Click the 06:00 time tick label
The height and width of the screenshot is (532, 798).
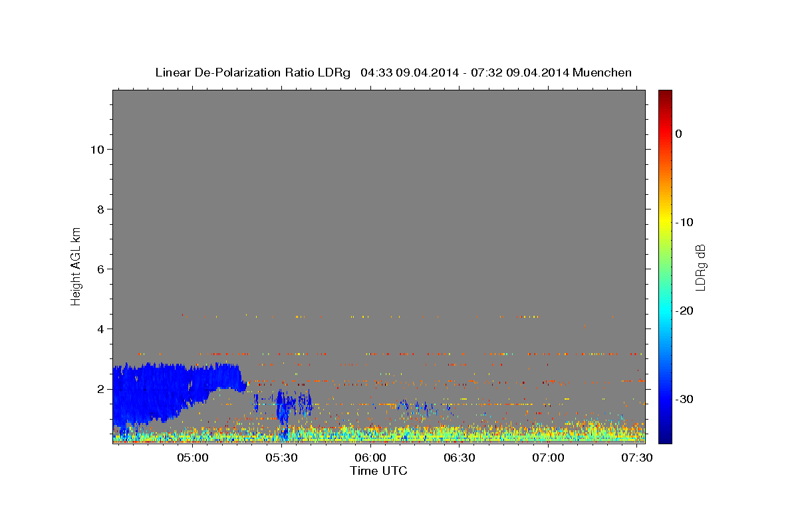pos(370,458)
